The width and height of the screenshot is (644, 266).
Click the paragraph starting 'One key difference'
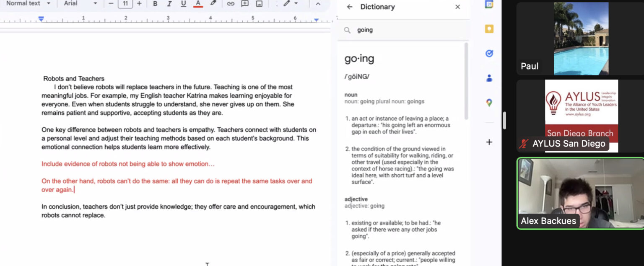179,139
